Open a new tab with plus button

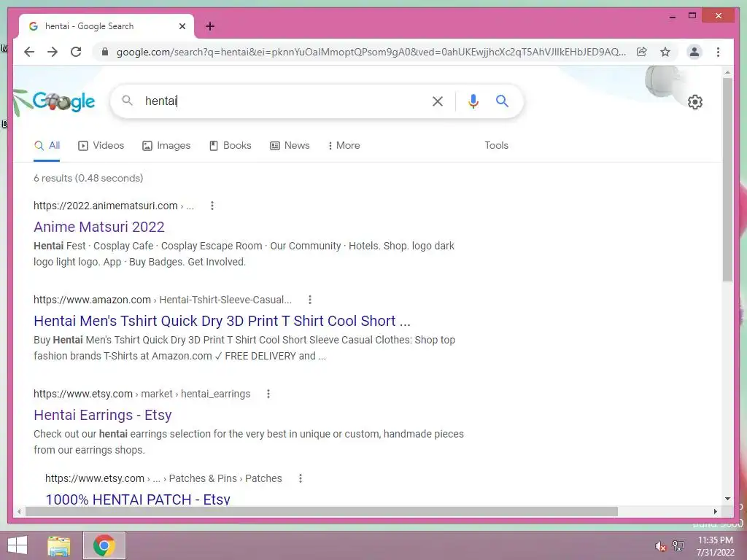[x=210, y=26]
